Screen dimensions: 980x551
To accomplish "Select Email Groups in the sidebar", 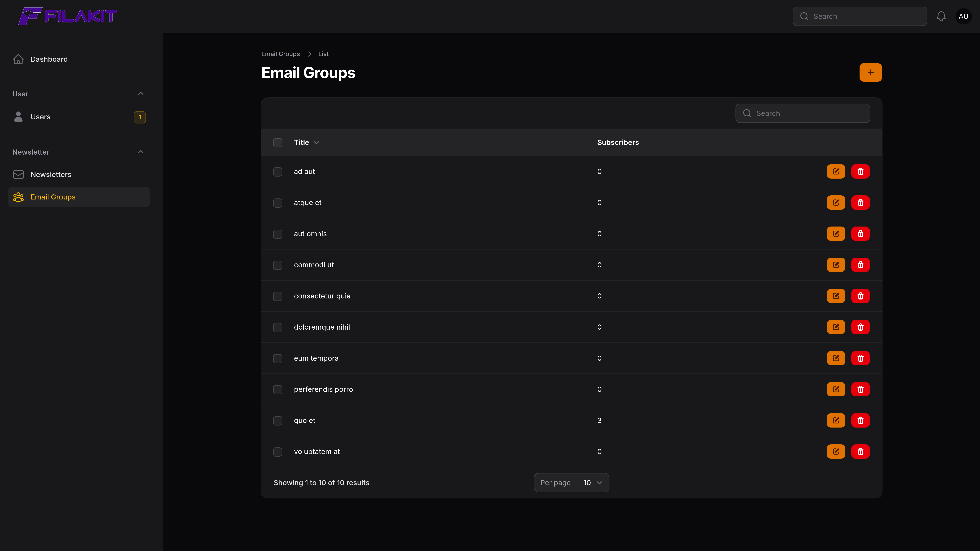I will coord(79,197).
